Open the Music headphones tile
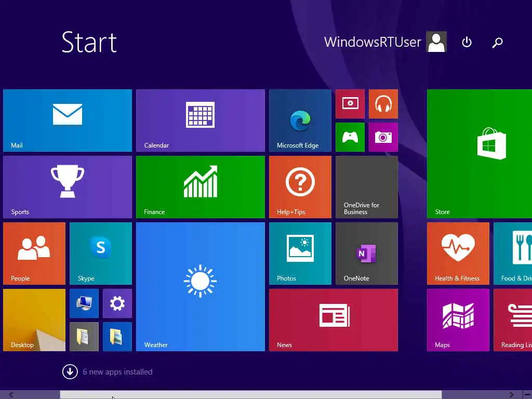Screen dimensions: 532x399 tap(383, 104)
